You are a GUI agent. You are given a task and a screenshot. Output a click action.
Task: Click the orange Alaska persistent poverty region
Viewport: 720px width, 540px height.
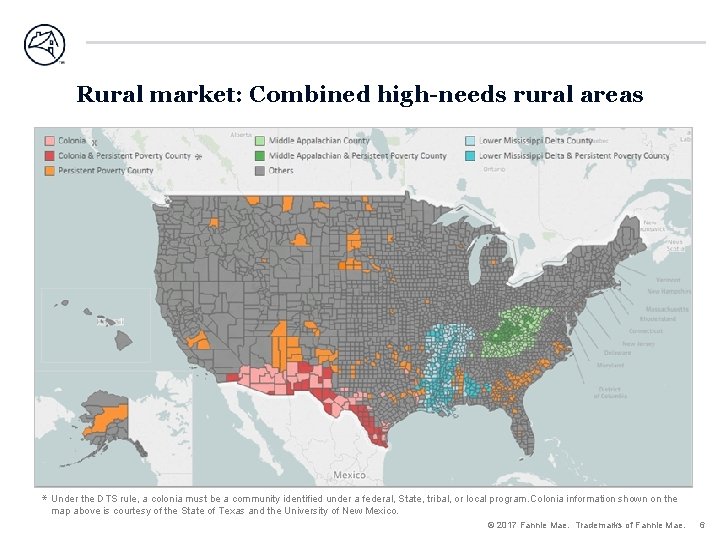(109, 420)
